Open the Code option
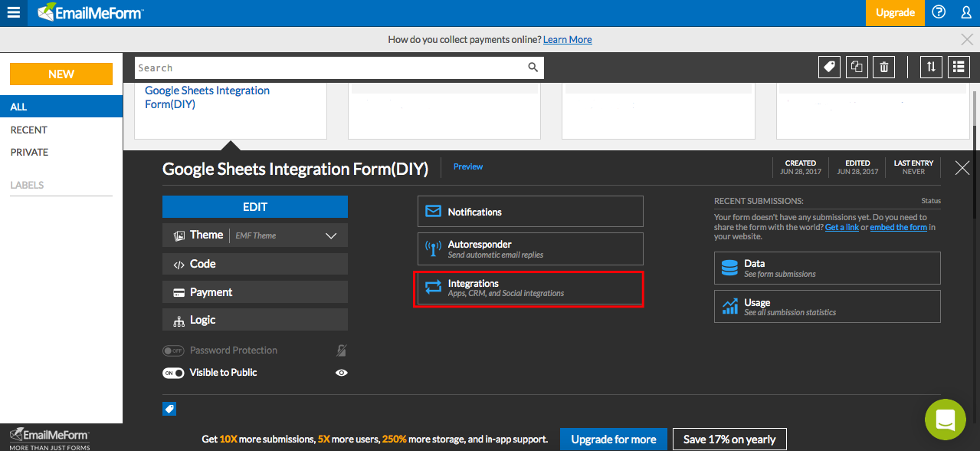Image resolution: width=980 pixels, height=451 pixels. (x=255, y=264)
